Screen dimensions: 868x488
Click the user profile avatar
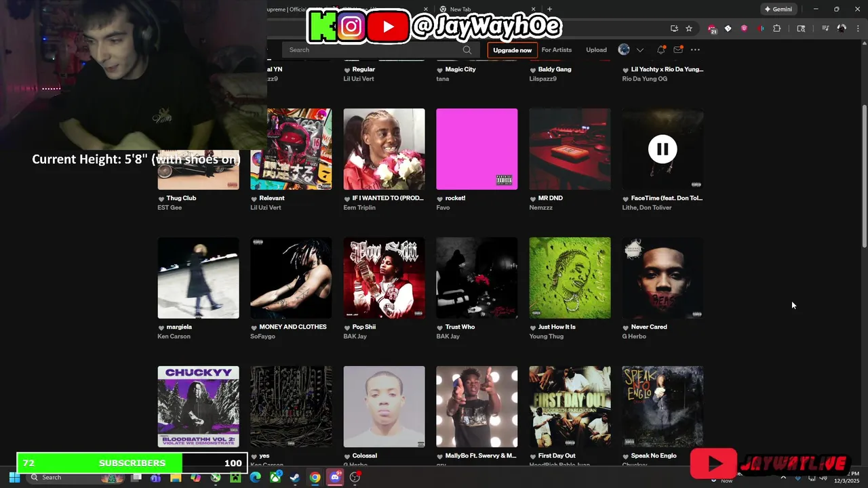(x=624, y=49)
